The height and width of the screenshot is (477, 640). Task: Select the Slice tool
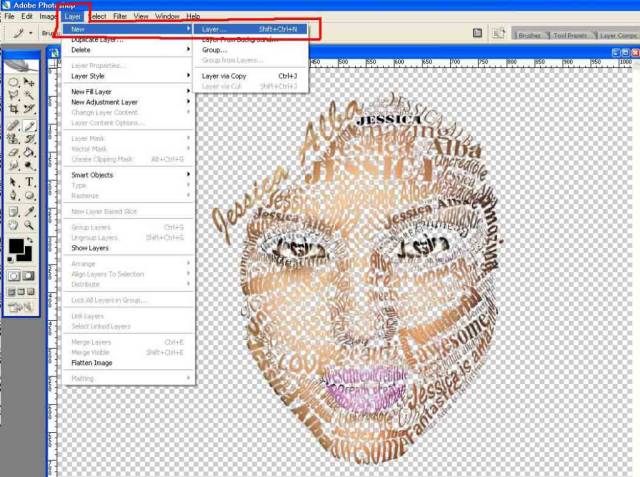click(29, 109)
